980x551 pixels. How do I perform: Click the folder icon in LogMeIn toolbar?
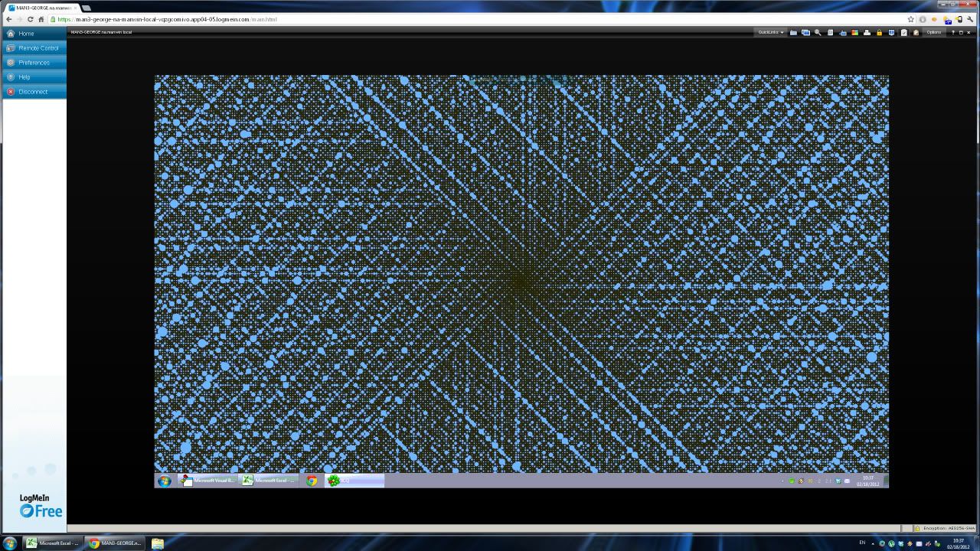coord(793,32)
